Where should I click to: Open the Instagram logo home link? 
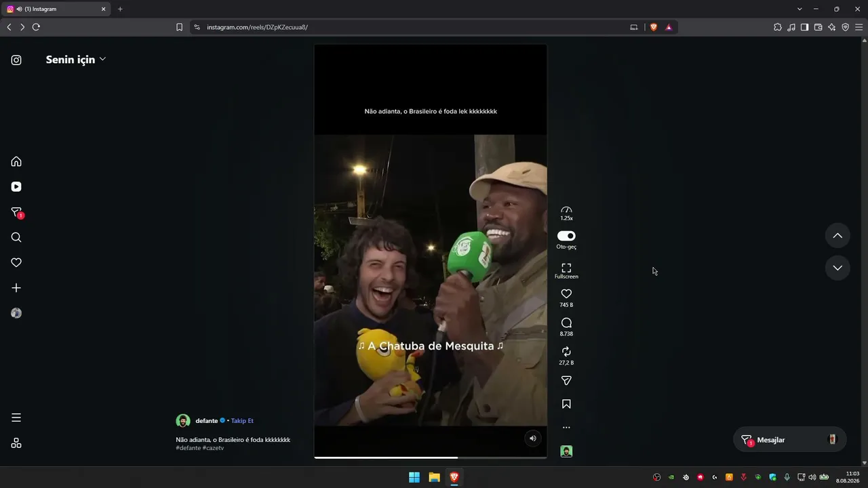point(16,60)
